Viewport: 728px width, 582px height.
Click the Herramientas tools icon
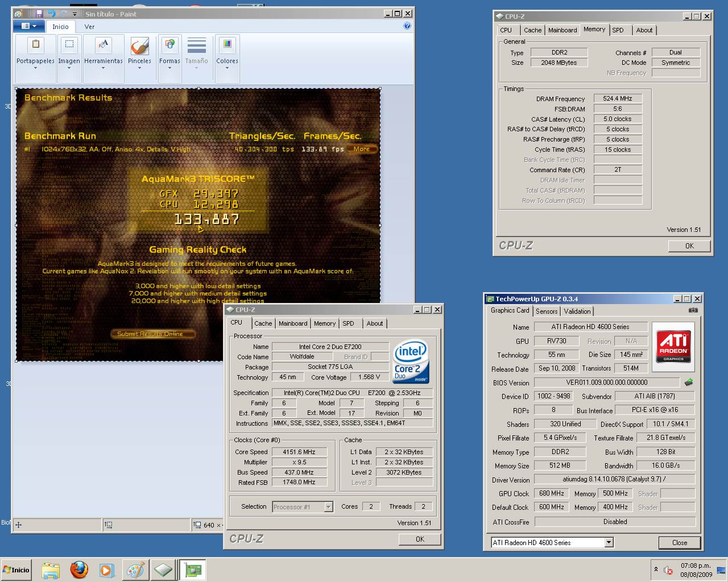pyautogui.click(x=103, y=45)
